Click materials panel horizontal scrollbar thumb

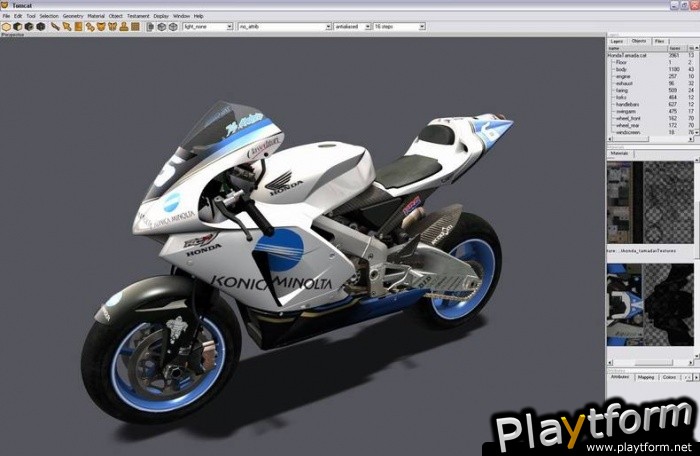click(654, 363)
